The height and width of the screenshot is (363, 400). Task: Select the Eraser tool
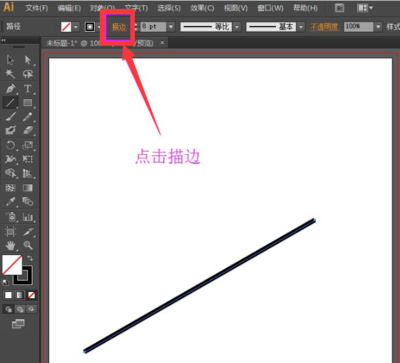(28, 130)
